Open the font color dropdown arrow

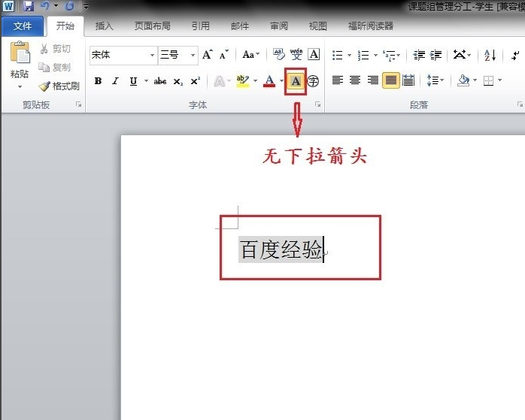(281, 80)
